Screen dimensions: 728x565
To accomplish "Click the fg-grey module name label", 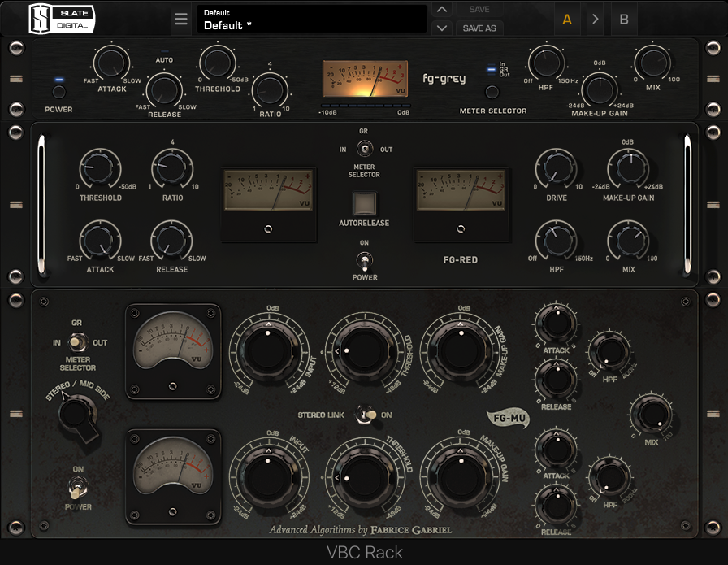I will [444, 79].
